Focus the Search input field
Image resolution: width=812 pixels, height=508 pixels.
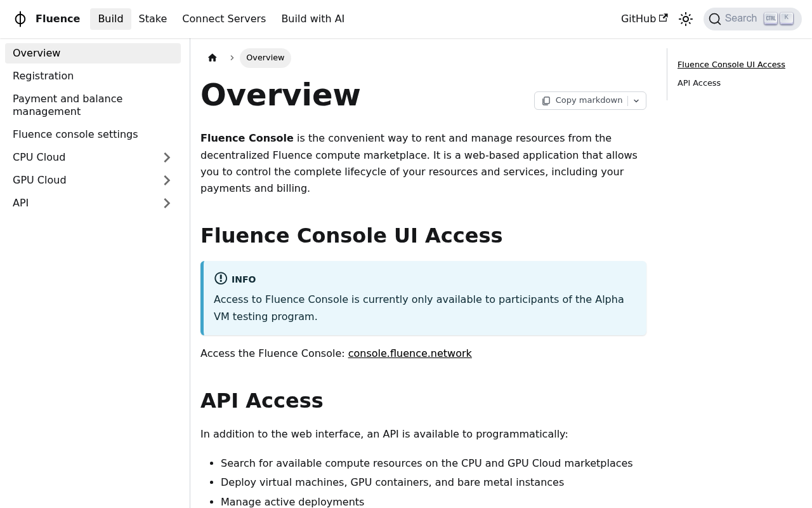click(752, 19)
